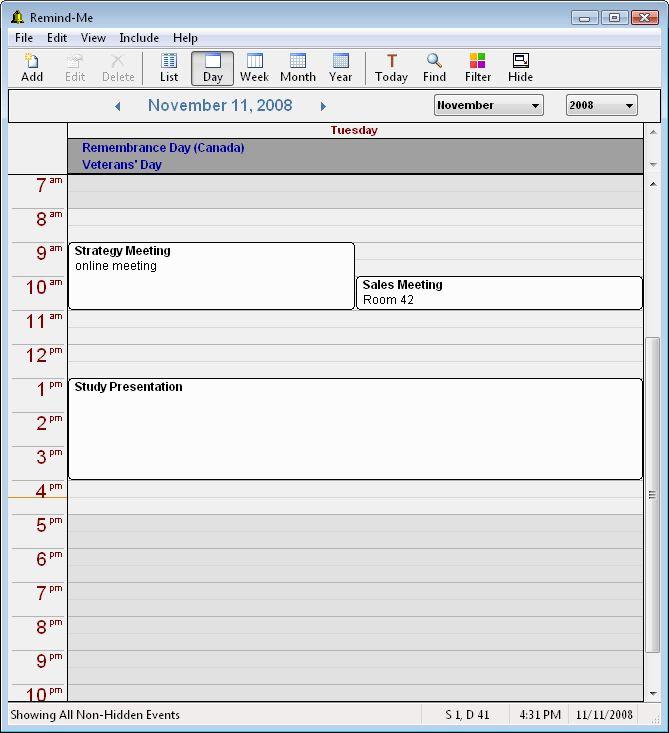Click the 4 pm time label

pyautogui.click(x=49, y=491)
